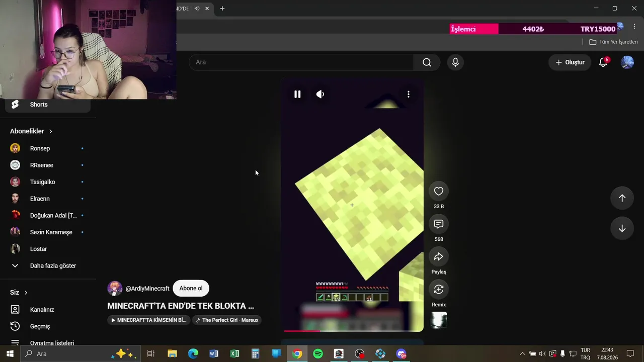Open Tssigalko channel subscription

point(48,182)
